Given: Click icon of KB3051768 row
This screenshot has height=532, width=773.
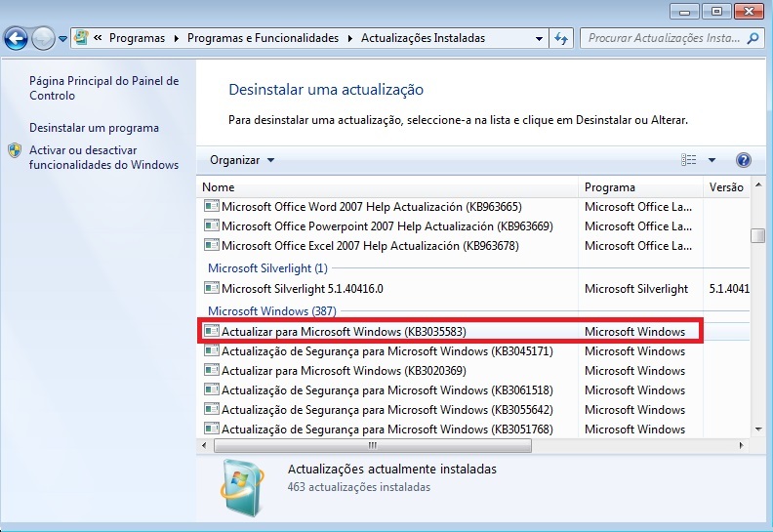Looking at the screenshot, I should tap(212, 428).
